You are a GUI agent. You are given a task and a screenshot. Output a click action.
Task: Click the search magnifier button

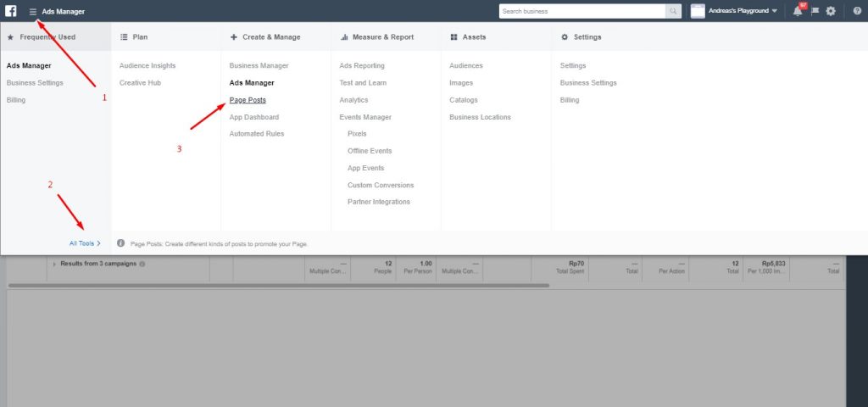pos(673,11)
